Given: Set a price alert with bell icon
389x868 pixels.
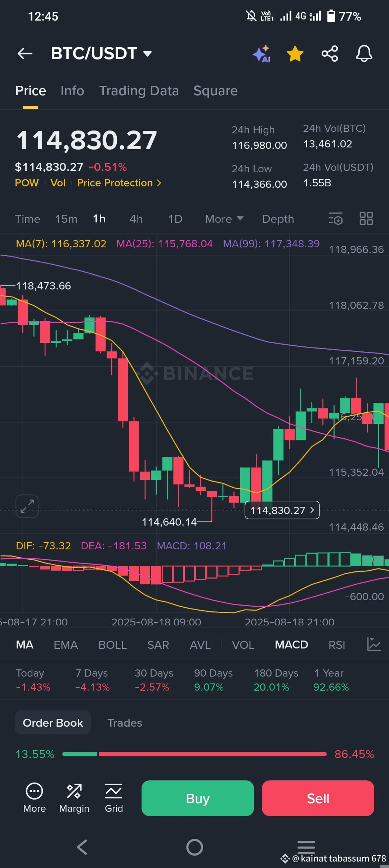Looking at the screenshot, I should point(364,54).
